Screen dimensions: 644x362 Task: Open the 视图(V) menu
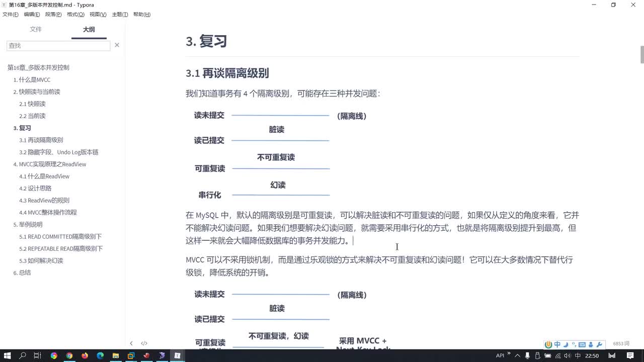(x=98, y=14)
